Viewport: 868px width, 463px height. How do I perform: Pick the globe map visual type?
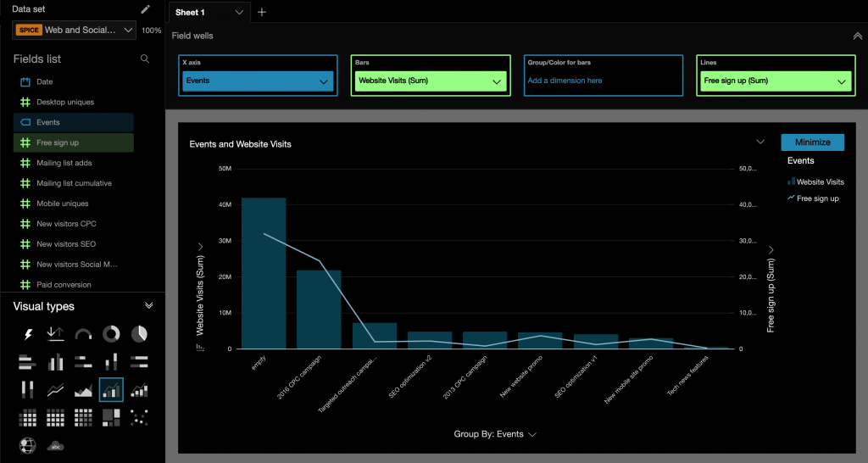click(x=28, y=445)
